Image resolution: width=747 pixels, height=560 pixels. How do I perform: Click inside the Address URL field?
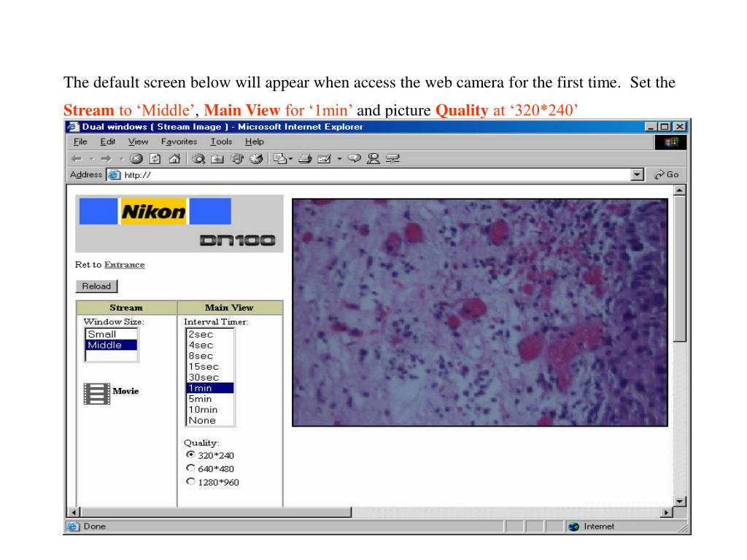365,175
